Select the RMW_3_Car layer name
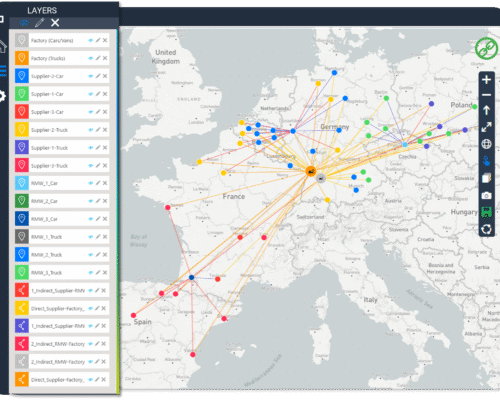 pyautogui.click(x=44, y=219)
